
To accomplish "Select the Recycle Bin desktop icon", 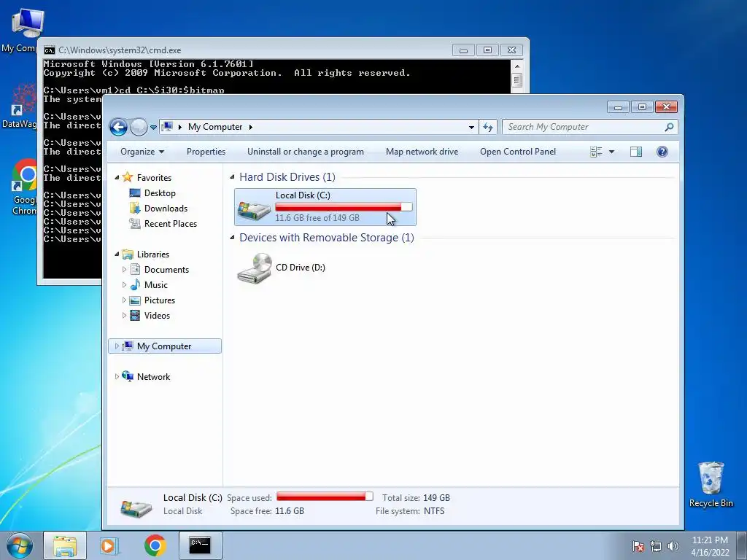I will [711, 484].
